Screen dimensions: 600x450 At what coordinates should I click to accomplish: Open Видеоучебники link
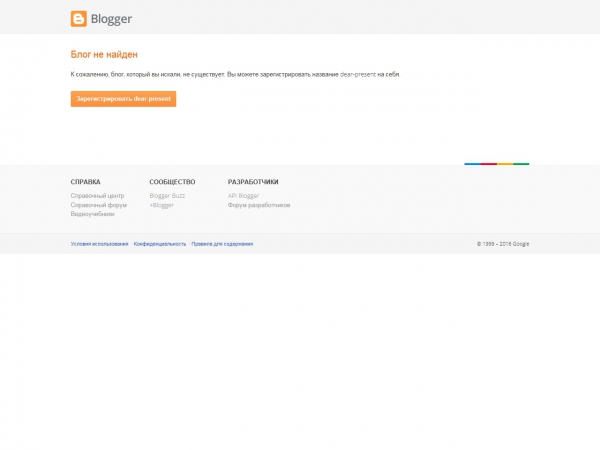(92, 214)
